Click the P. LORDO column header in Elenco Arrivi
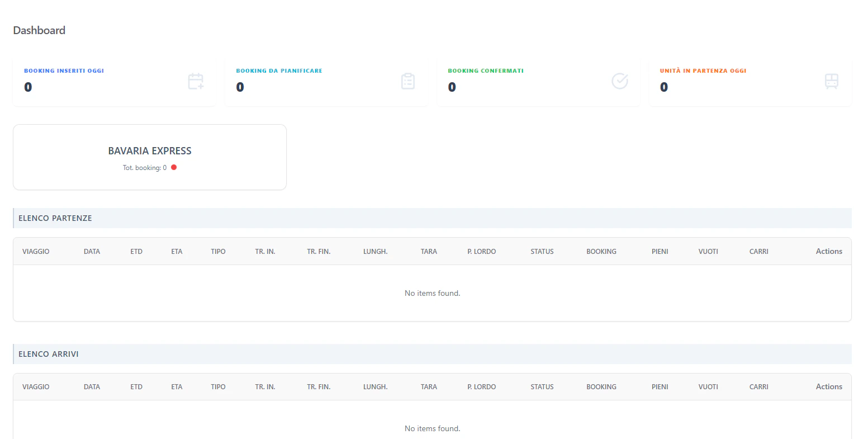 (481, 386)
